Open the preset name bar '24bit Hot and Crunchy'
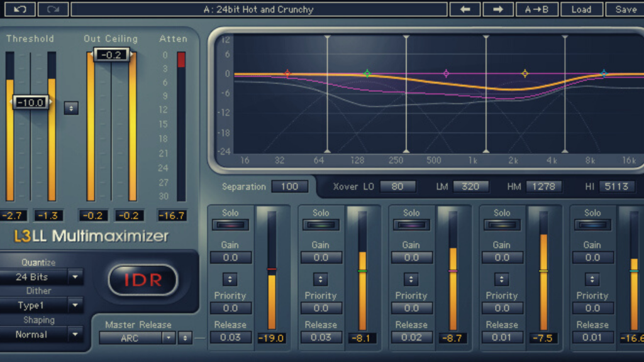The image size is (644, 362). (x=258, y=9)
